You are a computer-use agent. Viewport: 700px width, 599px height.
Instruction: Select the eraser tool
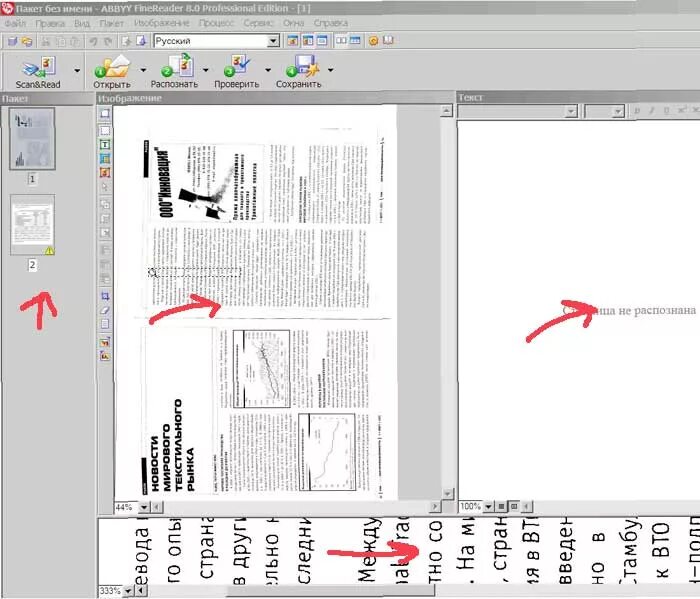click(x=104, y=310)
